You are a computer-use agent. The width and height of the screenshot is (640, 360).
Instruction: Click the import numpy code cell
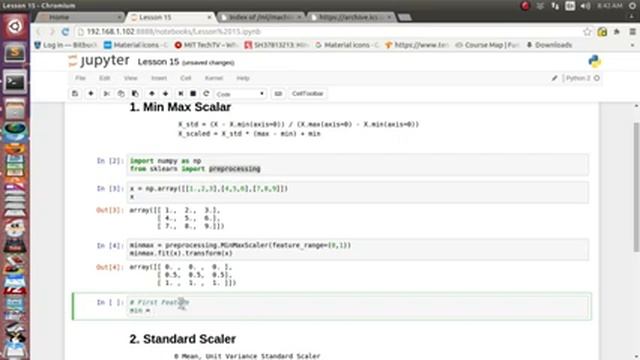pyautogui.click(x=358, y=165)
